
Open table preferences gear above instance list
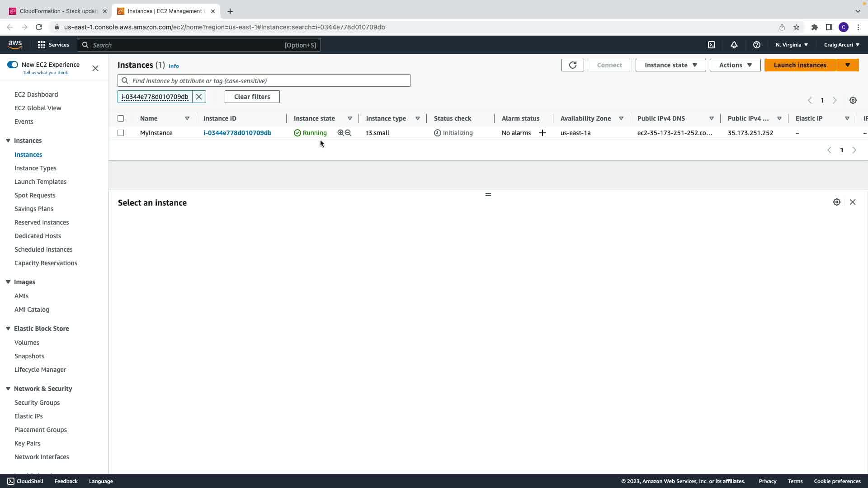tap(853, 100)
